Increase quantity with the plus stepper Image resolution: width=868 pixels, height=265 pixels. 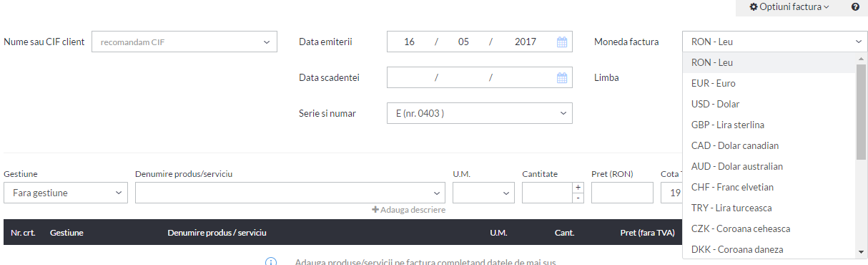[x=578, y=188]
